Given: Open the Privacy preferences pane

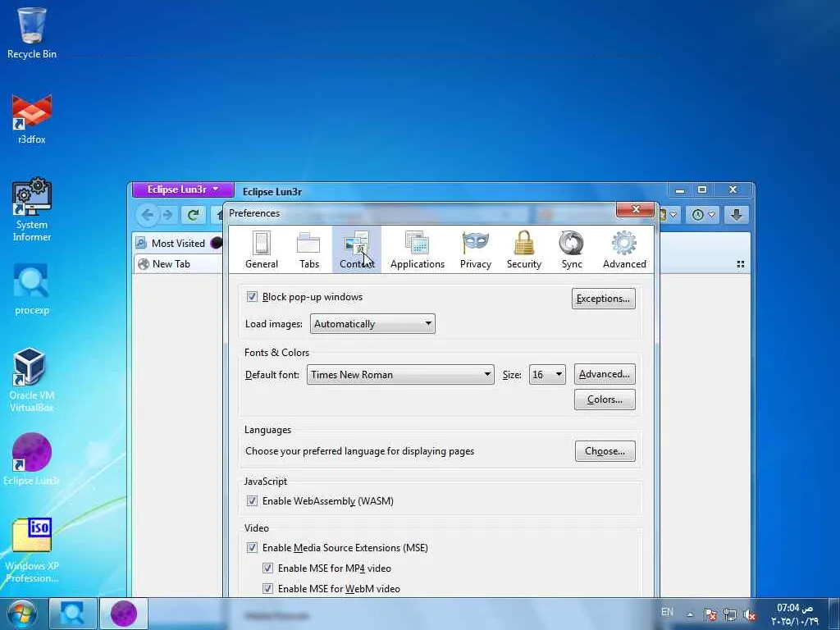Looking at the screenshot, I should point(475,249).
